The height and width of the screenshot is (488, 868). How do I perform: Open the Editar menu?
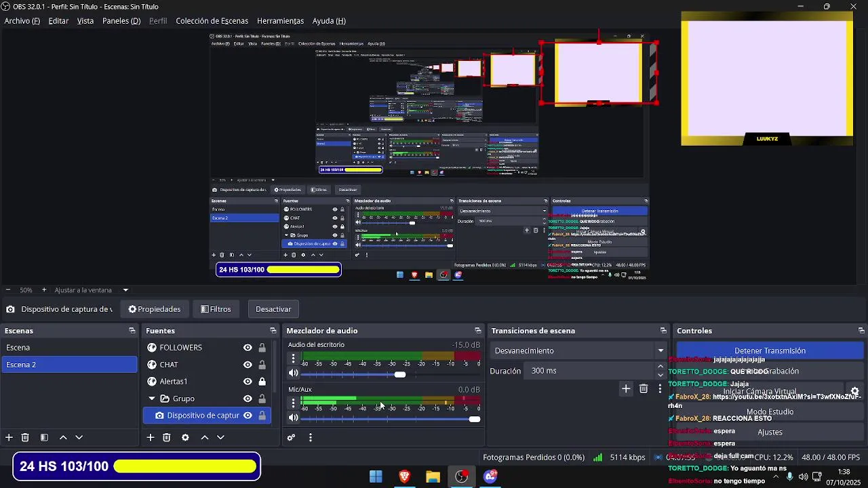58,21
